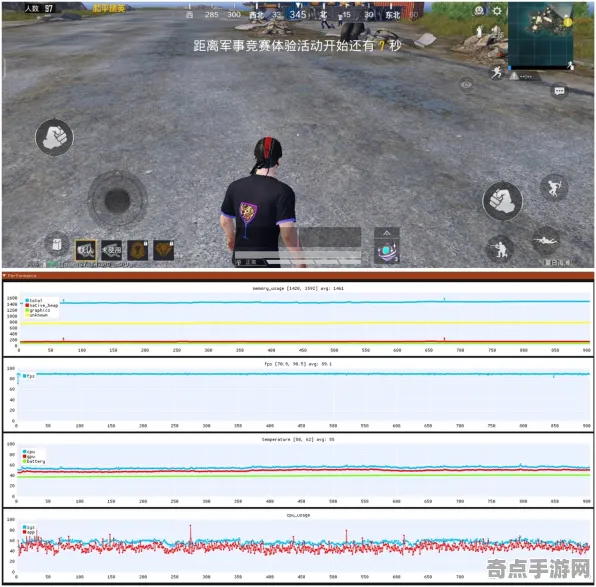This screenshot has width=596, height=587.
Task: Select the second spray slot labeled 未使用
Action: point(112,250)
